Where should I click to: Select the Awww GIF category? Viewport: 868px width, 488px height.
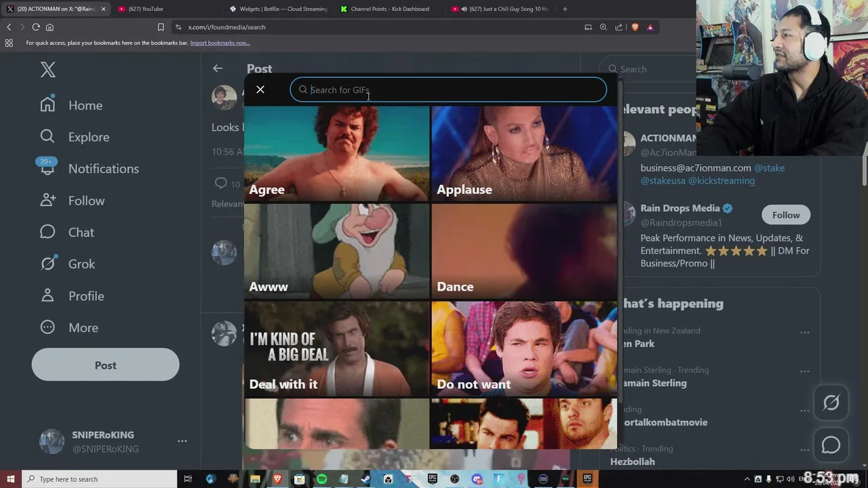[336, 251]
